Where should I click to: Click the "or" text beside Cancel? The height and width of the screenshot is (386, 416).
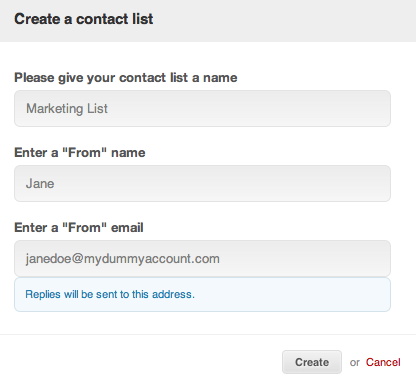[x=355, y=363]
